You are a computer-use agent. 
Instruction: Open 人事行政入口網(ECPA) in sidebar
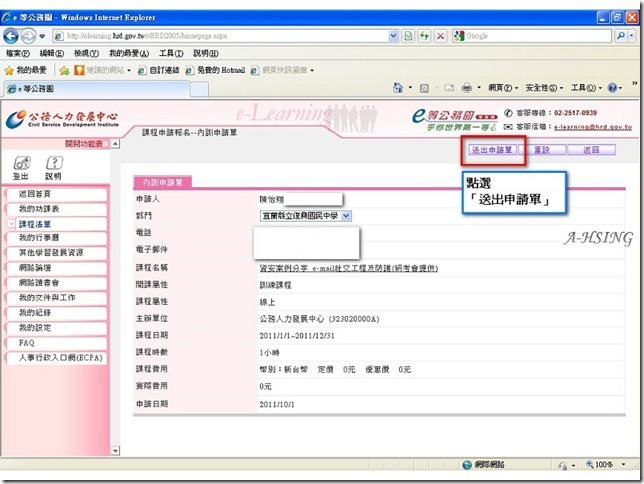point(57,358)
